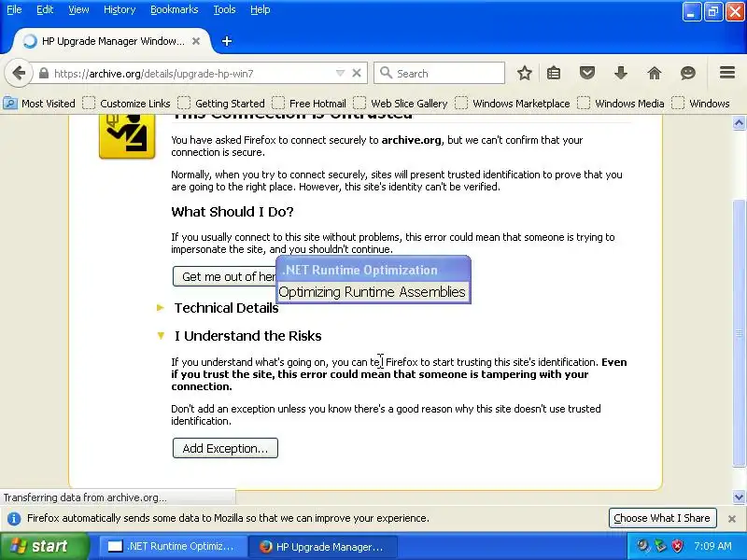
Task: Open the Free Hotmail bookmark
Action: [x=309, y=104]
